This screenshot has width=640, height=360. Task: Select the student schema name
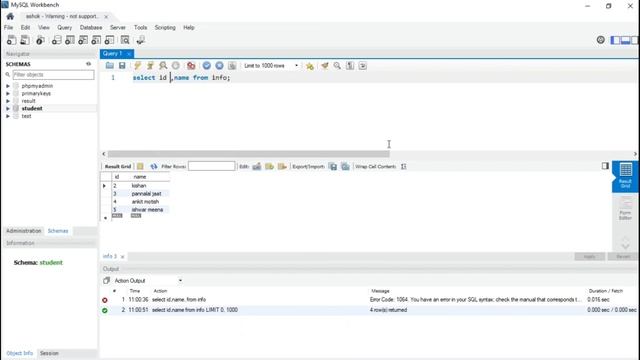(x=32, y=109)
